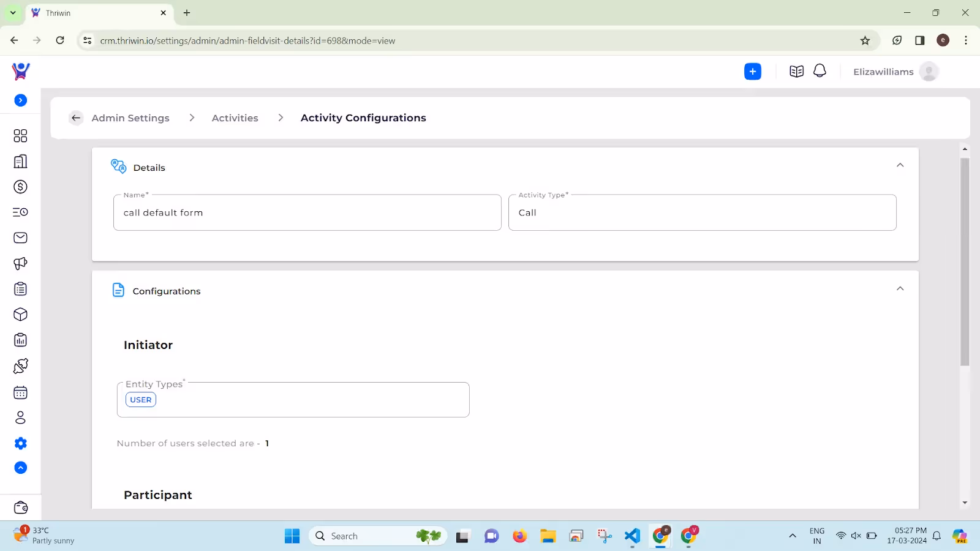
Task: Expand the sidebar with the blue arrow
Action: click(20, 100)
